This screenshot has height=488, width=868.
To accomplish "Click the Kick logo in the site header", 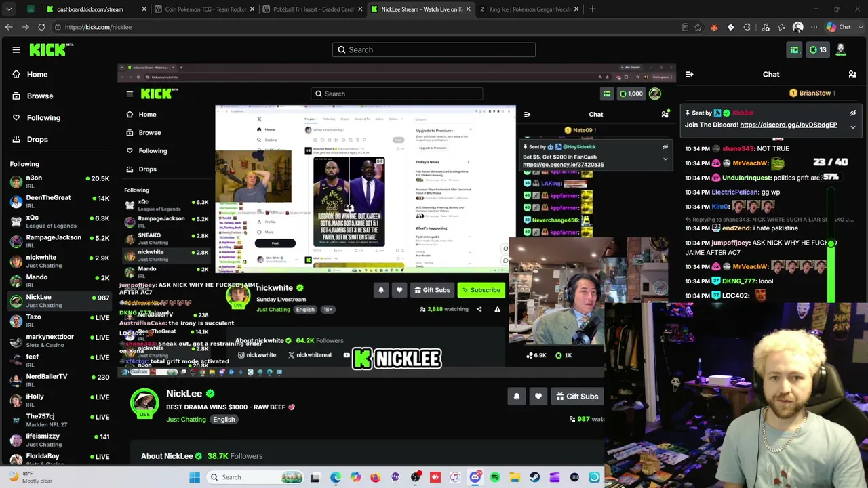I will coord(51,49).
